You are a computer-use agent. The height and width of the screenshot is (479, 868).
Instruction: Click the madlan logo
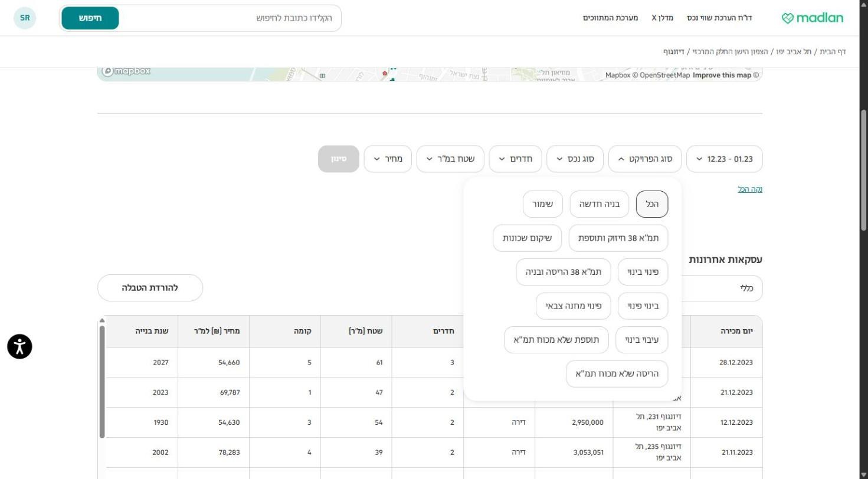tap(813, 18)
